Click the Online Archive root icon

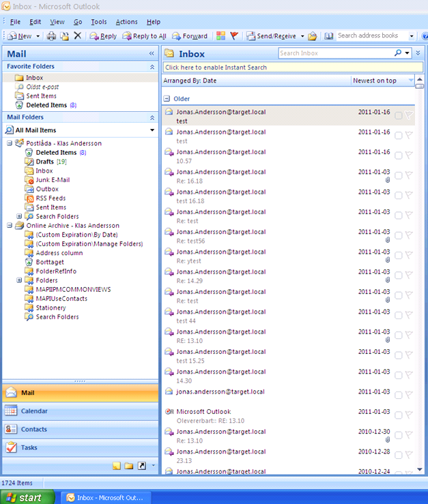click(19, 225)
